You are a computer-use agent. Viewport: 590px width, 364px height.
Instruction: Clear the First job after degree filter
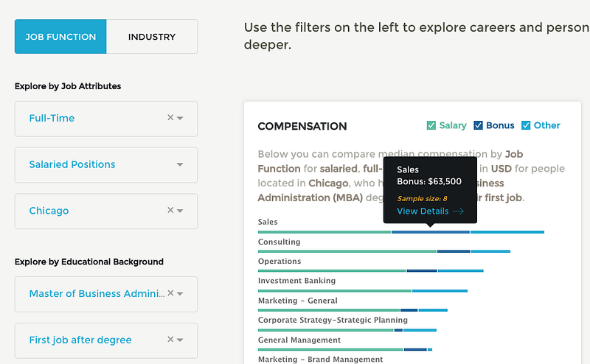pos(170,340)
